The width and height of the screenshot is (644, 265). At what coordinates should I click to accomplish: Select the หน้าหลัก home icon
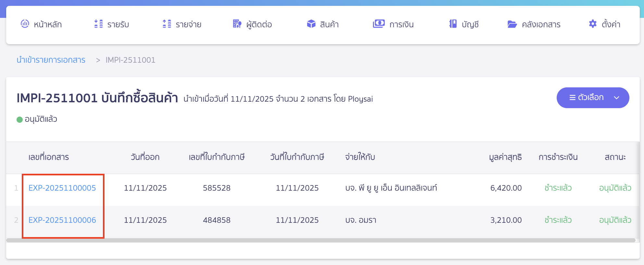(x=25, y=24)
